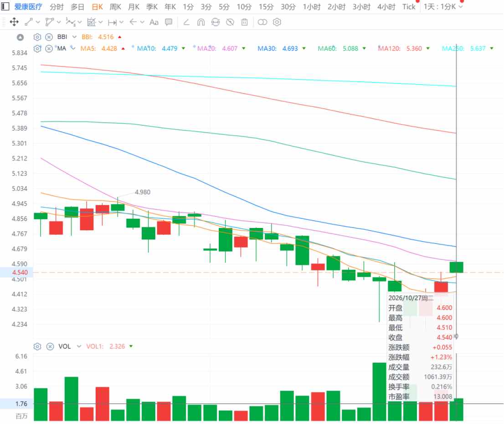Expand the VOL indicator dropdown
The image size is (504, 424).
[x=79, y=346]
